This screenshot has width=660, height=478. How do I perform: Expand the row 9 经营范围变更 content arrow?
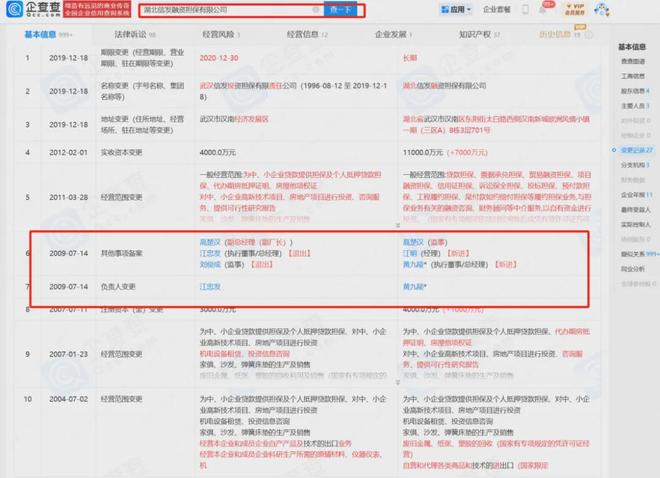(398, 382)
